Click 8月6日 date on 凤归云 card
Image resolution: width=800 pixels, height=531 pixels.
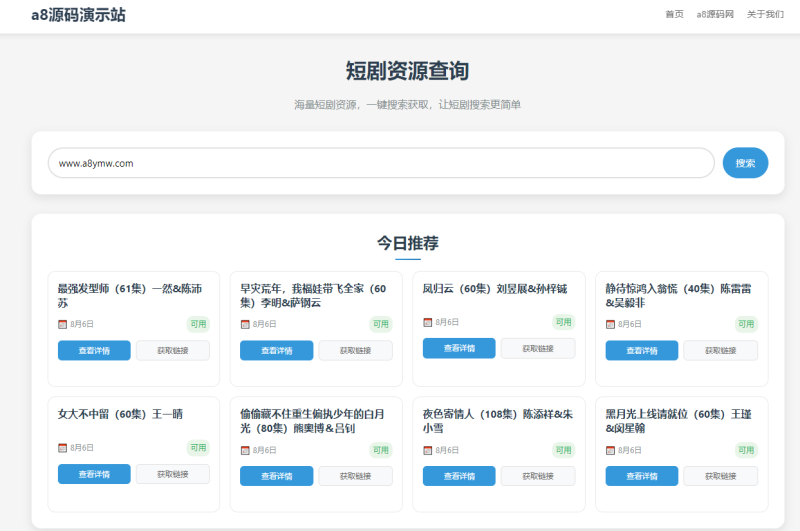coord(447,322)
